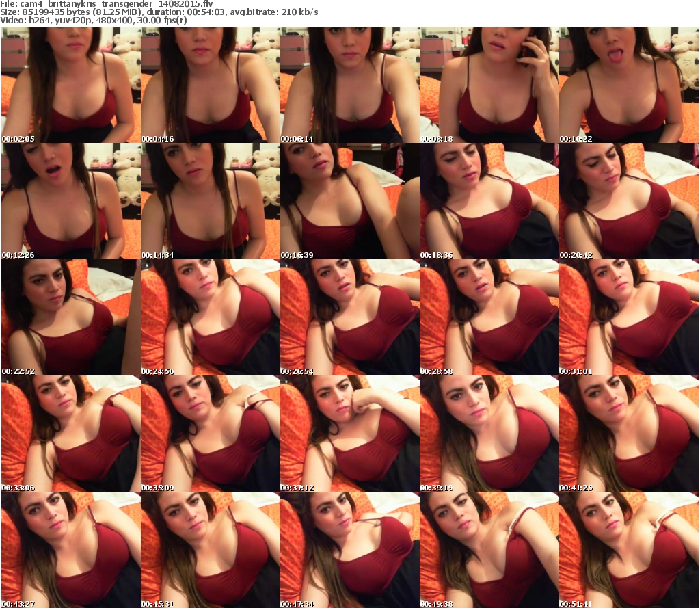Screen dimensions: 700x608
Task: View the 00:51:41 thumbnail
Action: pos(629,550)
